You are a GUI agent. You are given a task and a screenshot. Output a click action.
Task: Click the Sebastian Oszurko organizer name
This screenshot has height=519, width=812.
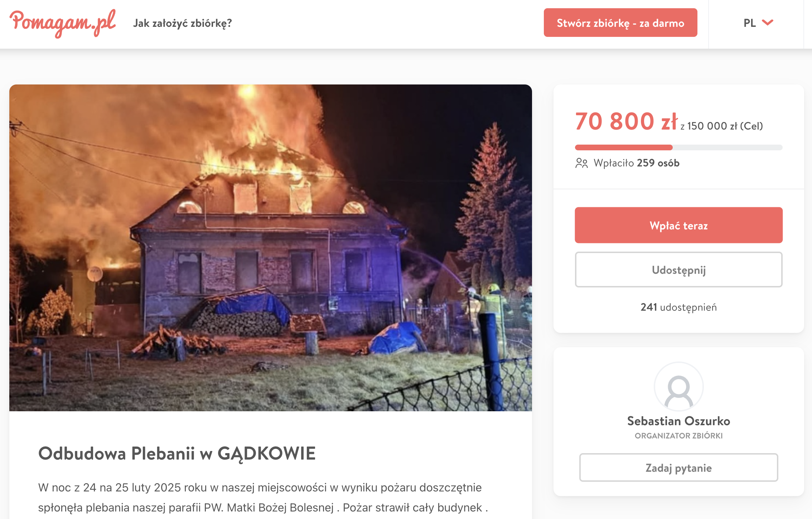[x=678, y=421]
